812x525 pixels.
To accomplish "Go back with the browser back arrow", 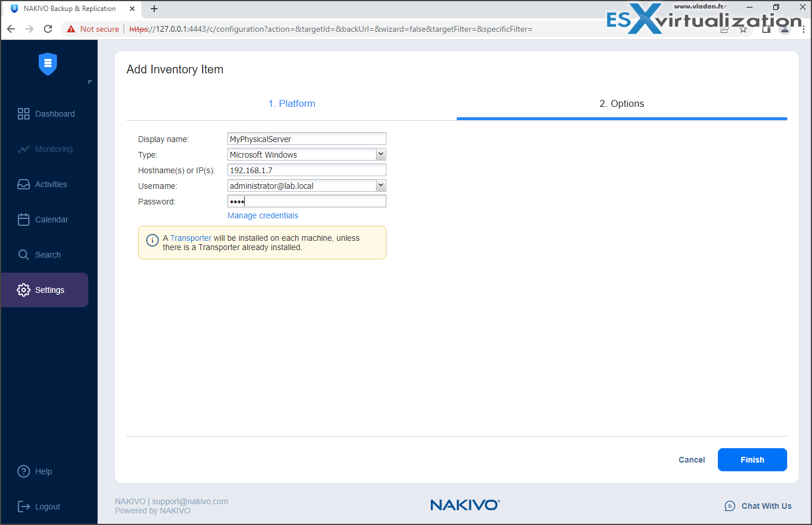I will point(11,29).
